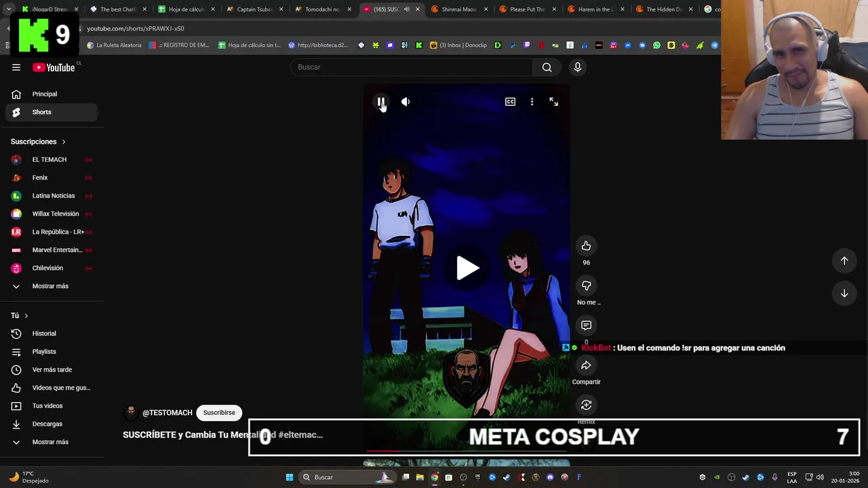
Task: Open the comments for this Short
Action: click(586, 325)
